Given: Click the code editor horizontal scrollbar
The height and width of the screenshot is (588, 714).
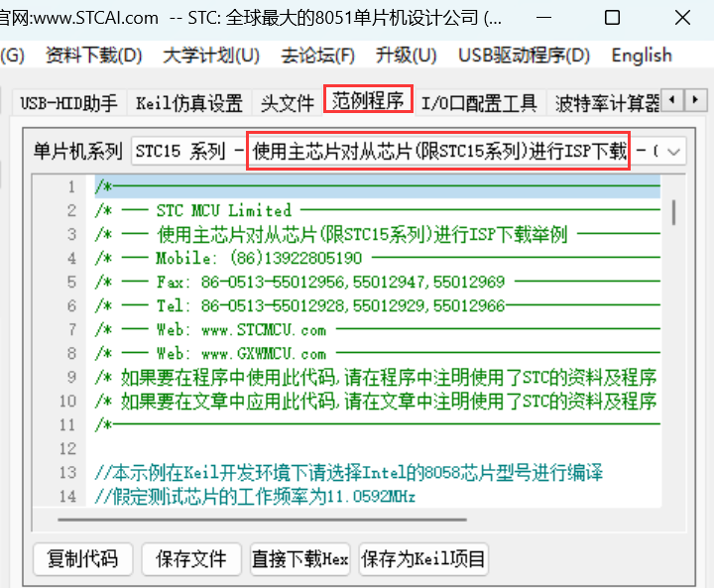Looking at the screenshot, I should point(262,520).
